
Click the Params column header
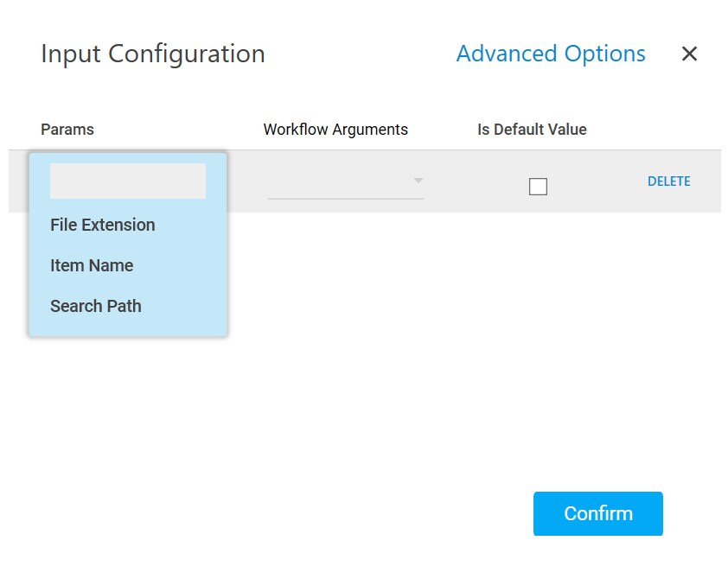67,130
